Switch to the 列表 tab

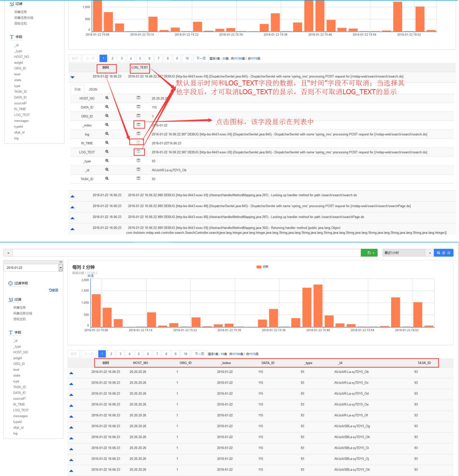pyautogui.click(x=78, y=89)
